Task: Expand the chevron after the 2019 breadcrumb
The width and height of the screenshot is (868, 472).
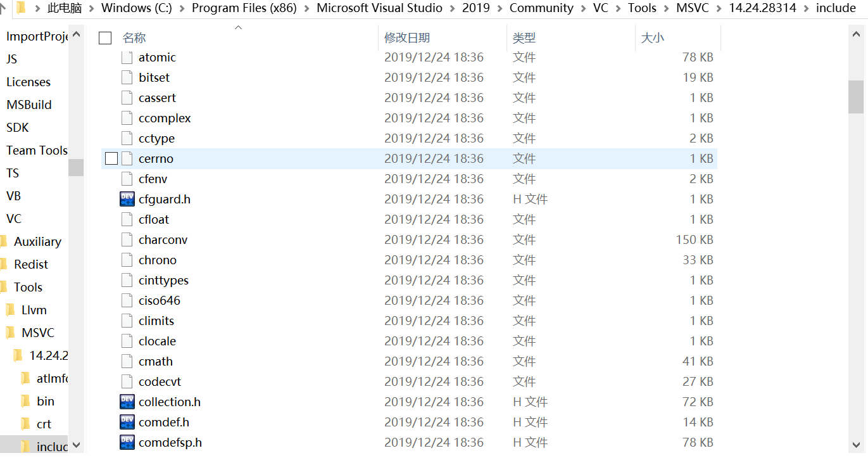Action: tap(500, 8)
